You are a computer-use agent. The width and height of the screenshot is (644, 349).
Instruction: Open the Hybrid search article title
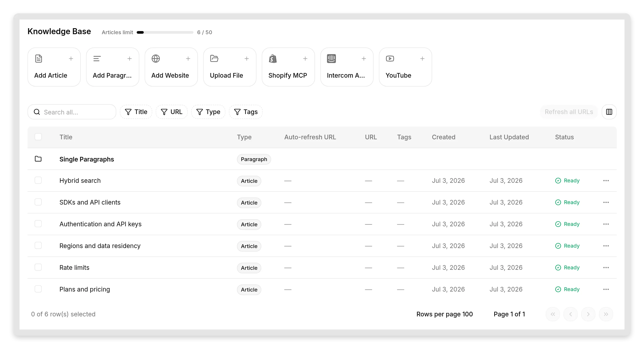coord(80,181)
